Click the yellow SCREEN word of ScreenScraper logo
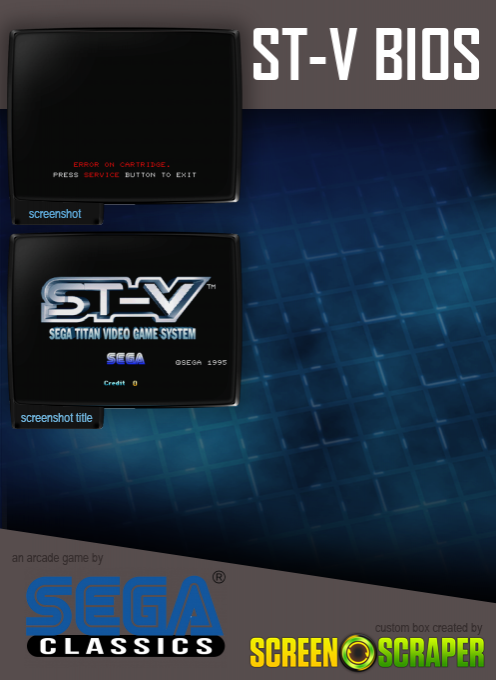Screen dimensions: 496x680 point(294,653)
